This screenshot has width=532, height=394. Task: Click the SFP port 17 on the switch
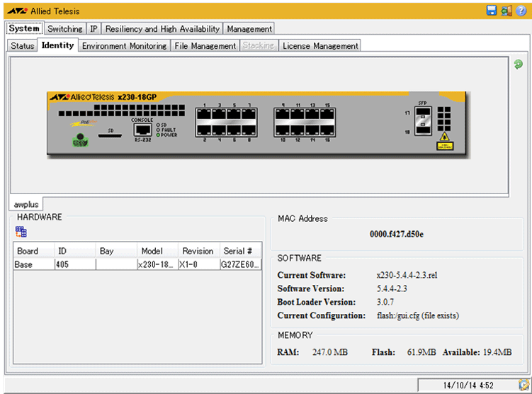423,112
